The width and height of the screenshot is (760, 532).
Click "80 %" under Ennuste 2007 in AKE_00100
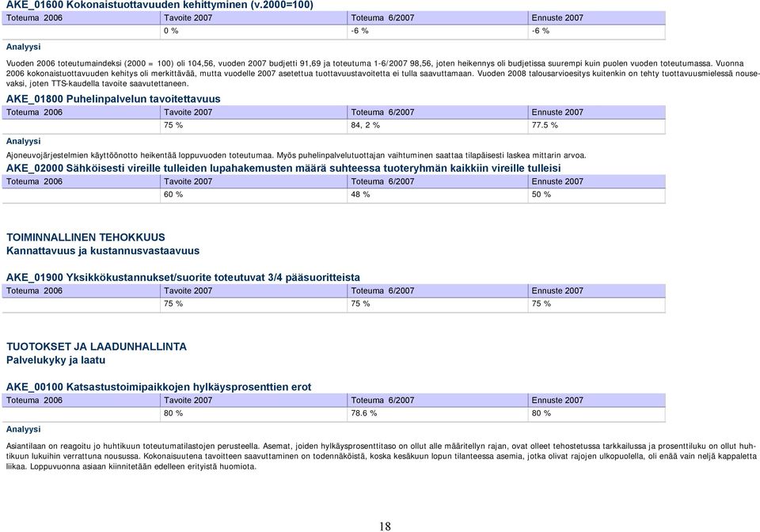point(541,413)
